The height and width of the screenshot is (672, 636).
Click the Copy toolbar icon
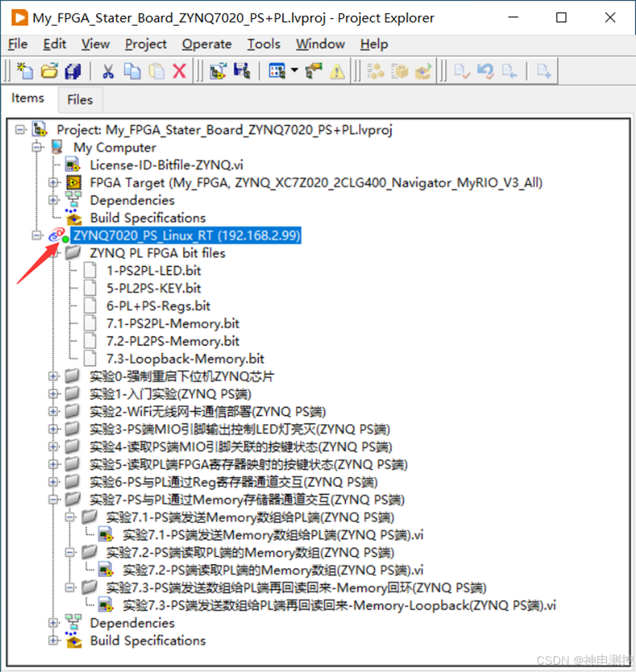(x=132, y=71)
